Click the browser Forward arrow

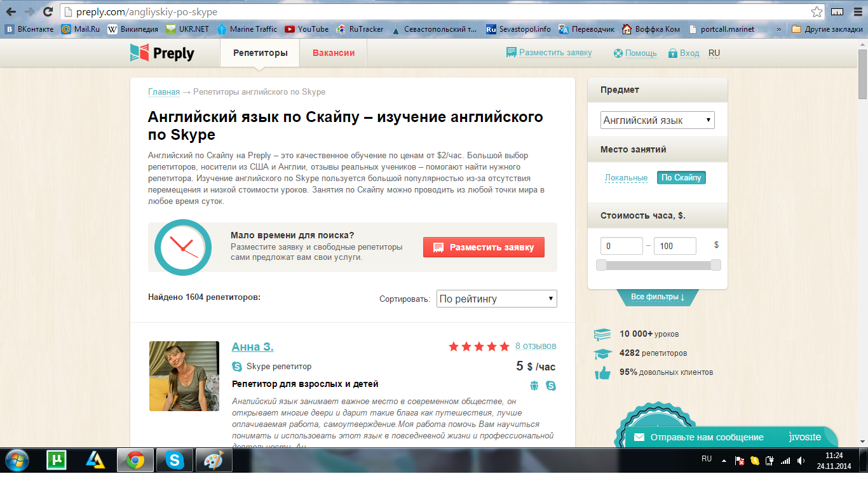(29, 12)
